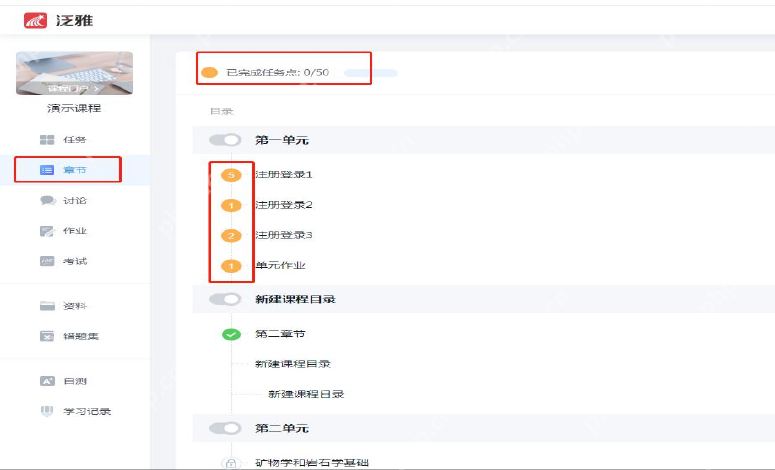Open the 单元作业 chapter entry
Screen dimensions: 775x470
(x=280, y=265)
